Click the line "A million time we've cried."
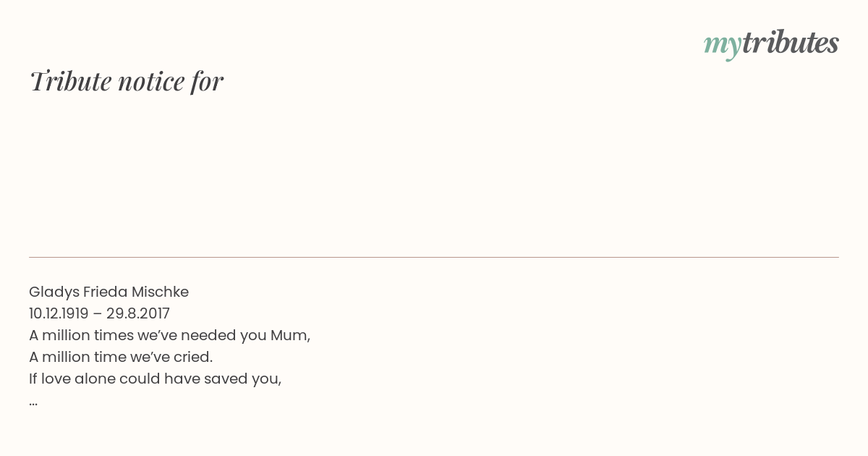Screen dimensions: 868x456 [121, 357]
